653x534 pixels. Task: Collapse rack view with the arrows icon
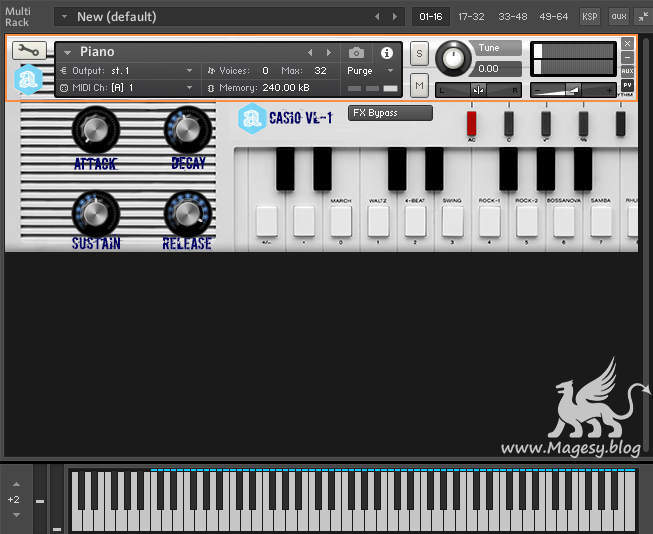click(643, 17)
